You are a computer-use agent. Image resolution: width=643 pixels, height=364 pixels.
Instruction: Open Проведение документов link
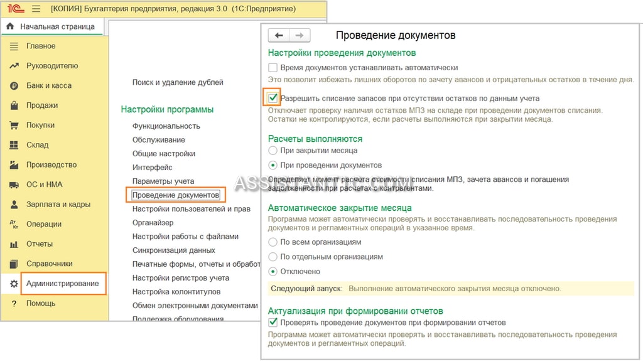click(x=176, y=195)
